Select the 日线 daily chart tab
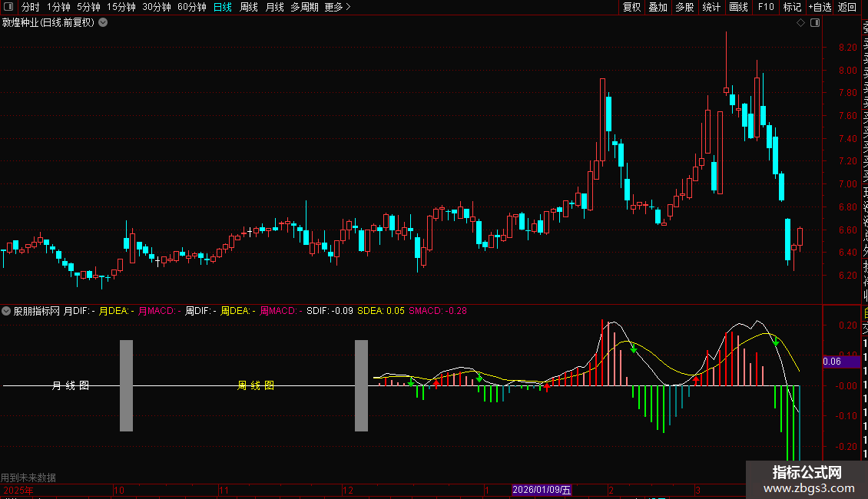Viewport: 868px width, 499px height. (x=223, y=7)
